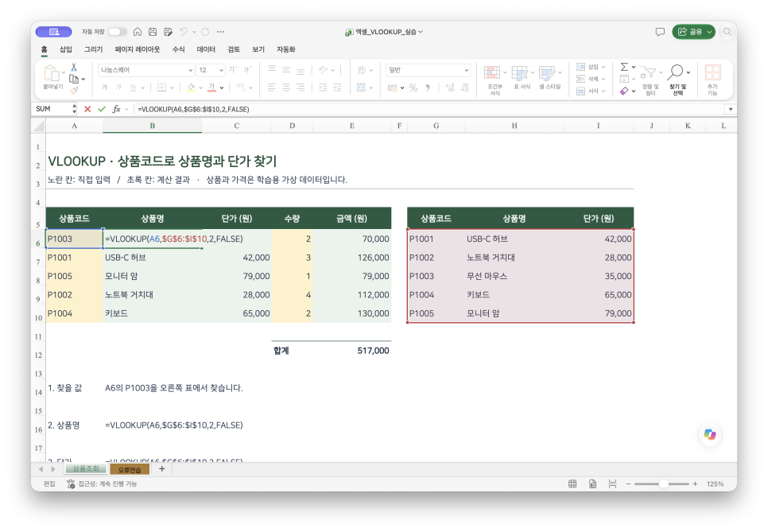
Task: Switch to the 보기 ribbon tab
Action: 258,49
